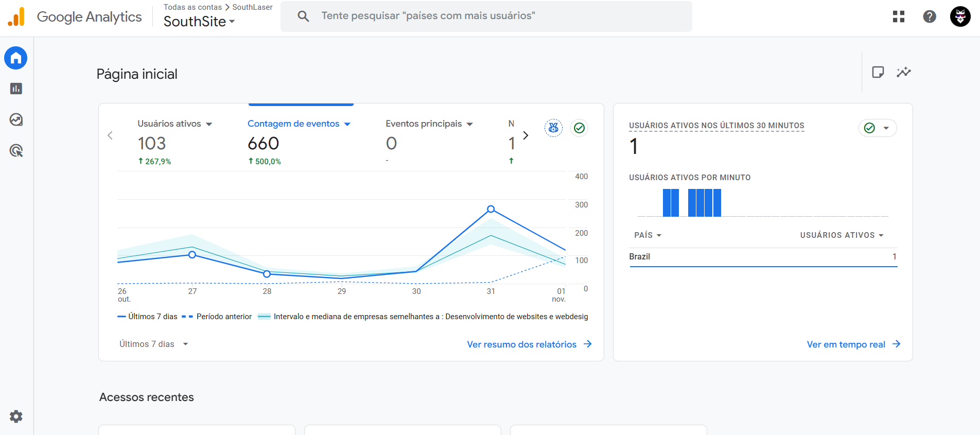Viewport: 980px width, 435px height.
Task: Open the Google apps grid icon
Action: click(899, 16)
